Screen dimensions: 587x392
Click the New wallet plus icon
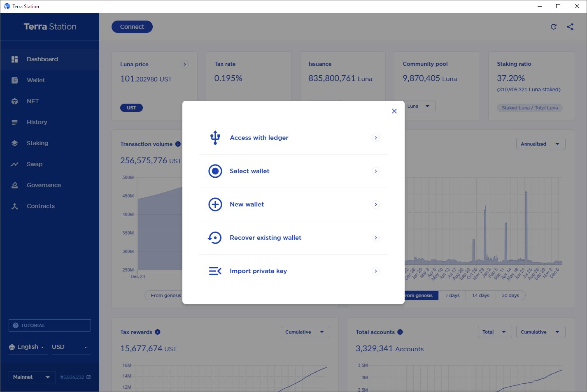(x=215, y=204)
